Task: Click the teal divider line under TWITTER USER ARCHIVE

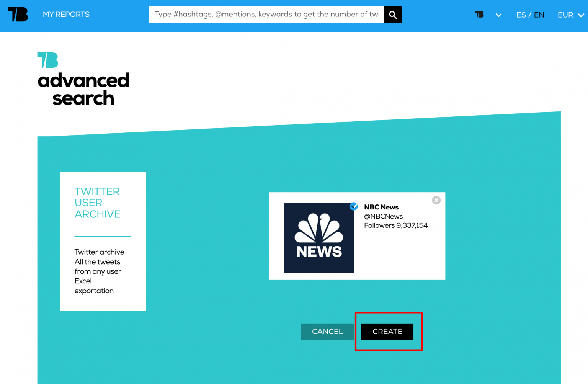Action: point(103,237)
